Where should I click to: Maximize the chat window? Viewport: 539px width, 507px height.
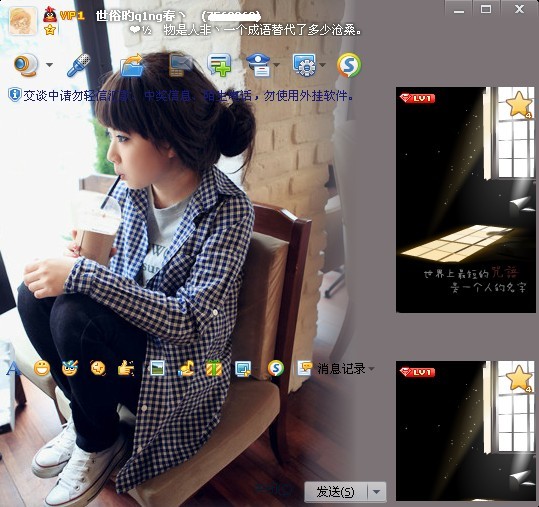pyautogui.click(x=486, y=9)
